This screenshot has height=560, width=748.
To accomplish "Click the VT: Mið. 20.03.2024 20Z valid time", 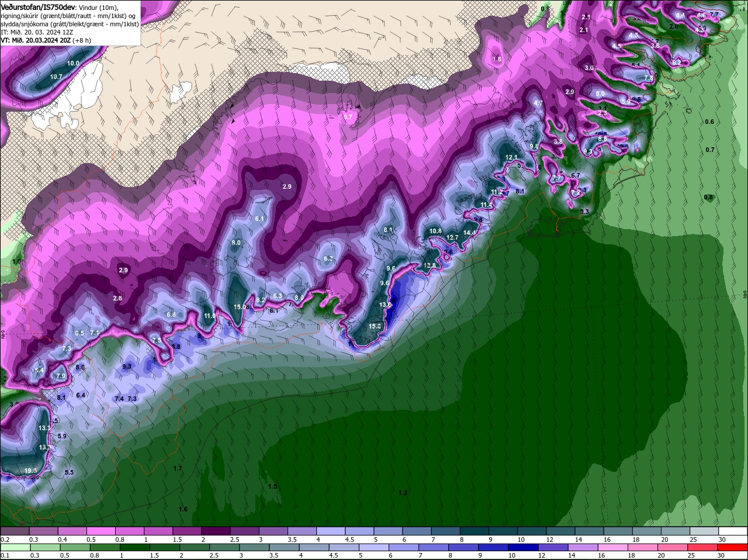I will coord(37,40).
